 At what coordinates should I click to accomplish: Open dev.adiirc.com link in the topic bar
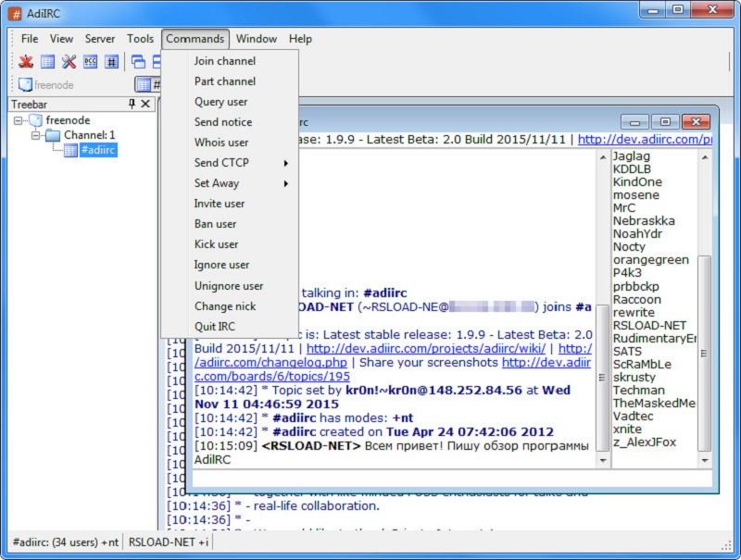click(645, 139)
